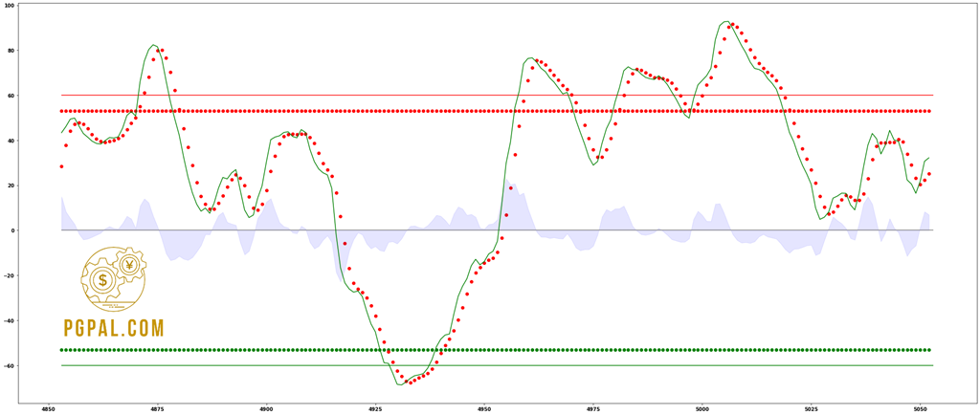Click the x-axis tick label 4925
This screenshot has width=980, height=415.
pyautogui.click(x=375, y=409)
